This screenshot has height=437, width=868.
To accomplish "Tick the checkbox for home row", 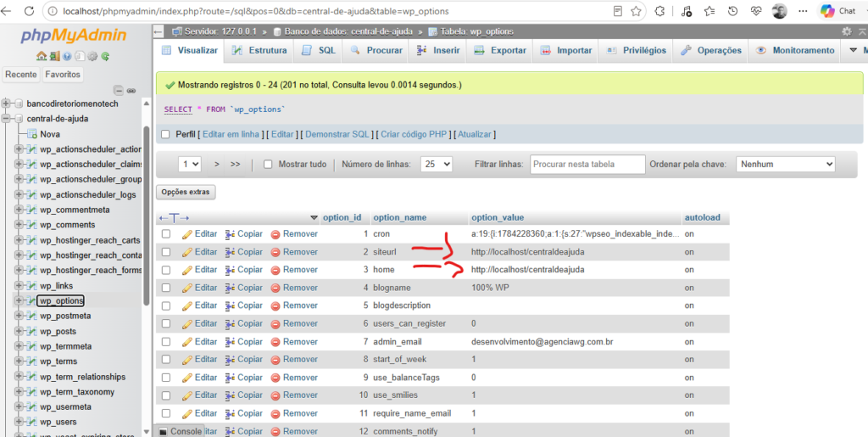I will [165, 270].
